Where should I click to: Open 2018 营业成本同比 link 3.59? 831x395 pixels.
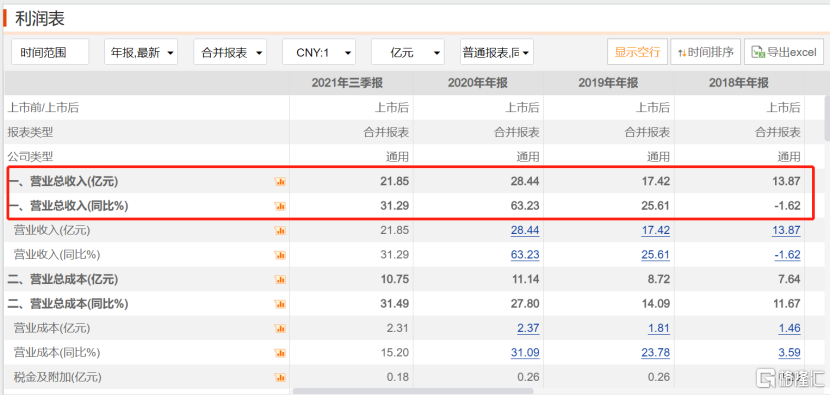789,353
